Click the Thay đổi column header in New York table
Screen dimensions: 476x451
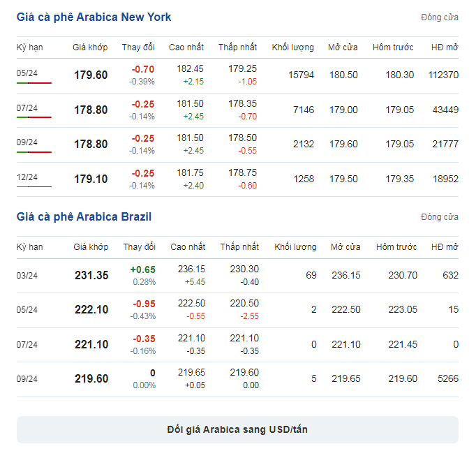(138, 47)
